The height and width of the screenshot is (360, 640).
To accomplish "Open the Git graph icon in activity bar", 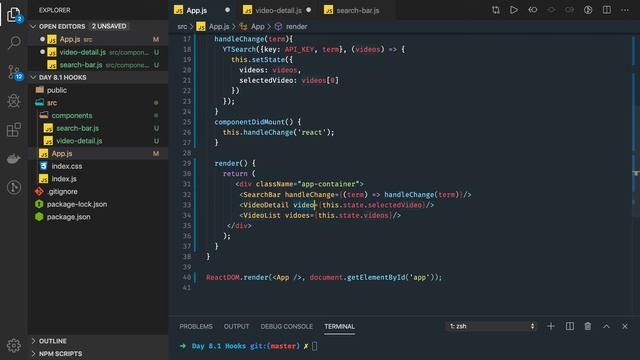I will coord(14,187).
